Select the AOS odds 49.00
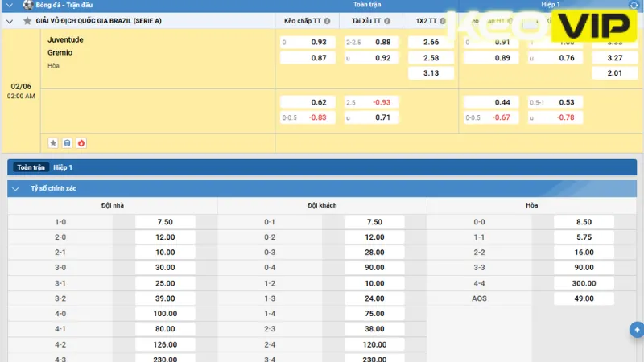The image size is (644, 362). (584, 298)
